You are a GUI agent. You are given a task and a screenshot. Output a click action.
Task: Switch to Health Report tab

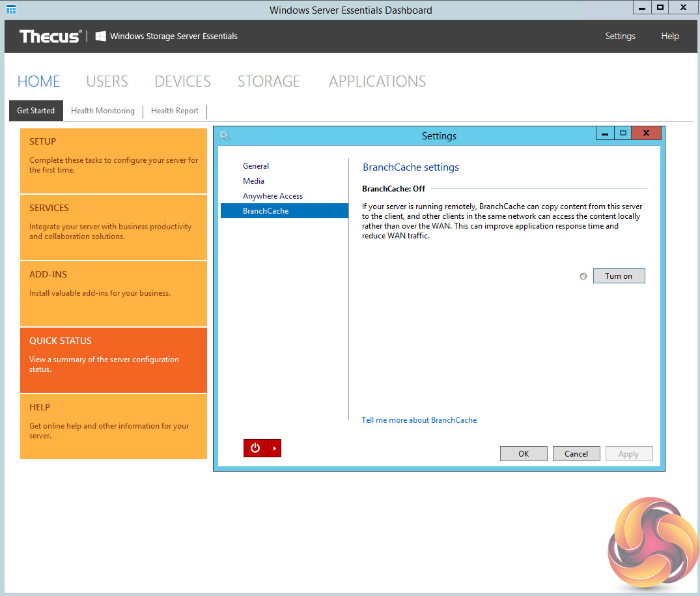[175, 111]
